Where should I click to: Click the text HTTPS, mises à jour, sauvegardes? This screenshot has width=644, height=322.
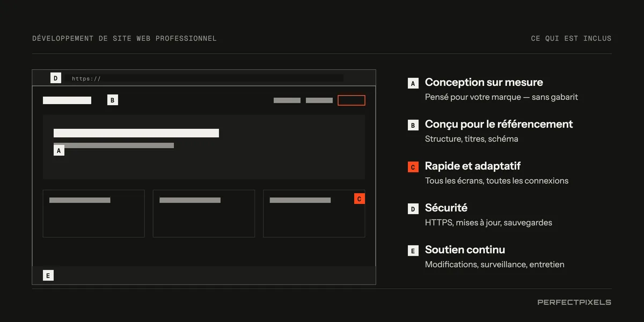(x=488, y=223)
